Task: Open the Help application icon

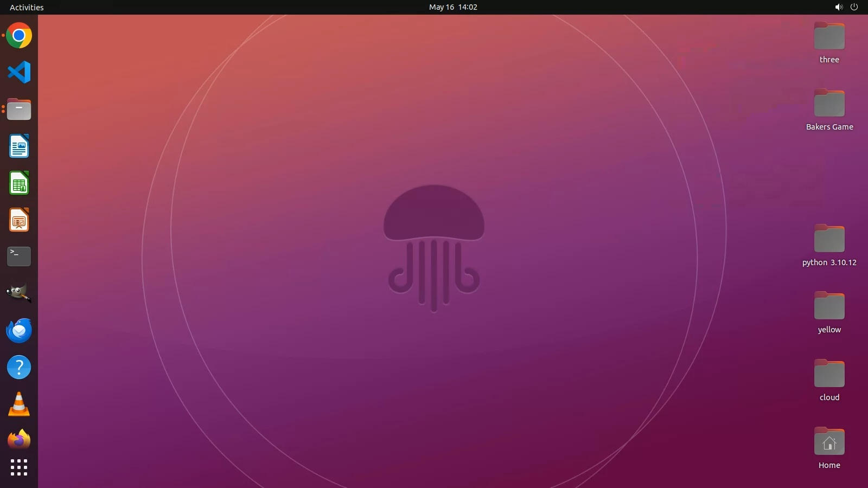Action: [19, 367]
